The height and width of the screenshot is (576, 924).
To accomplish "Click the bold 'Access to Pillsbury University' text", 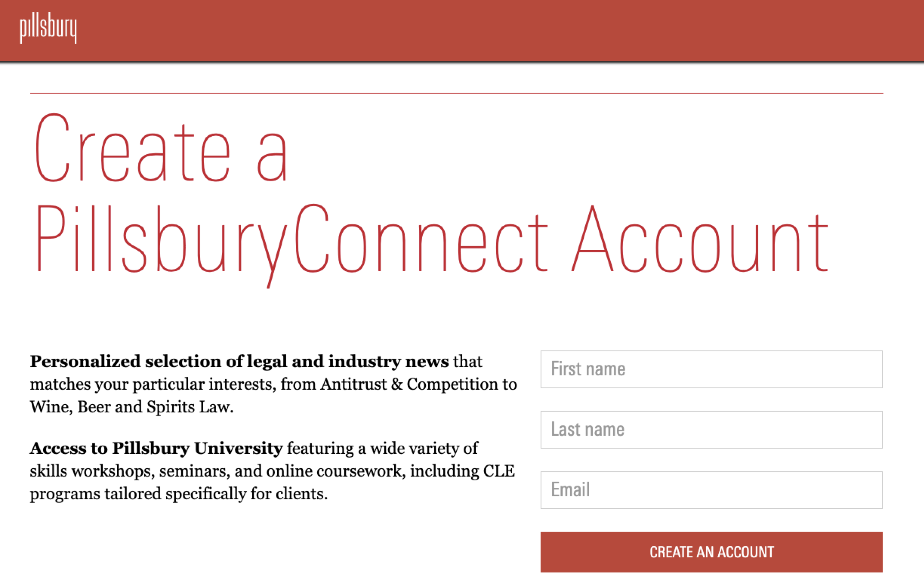I will click(156, 448).
